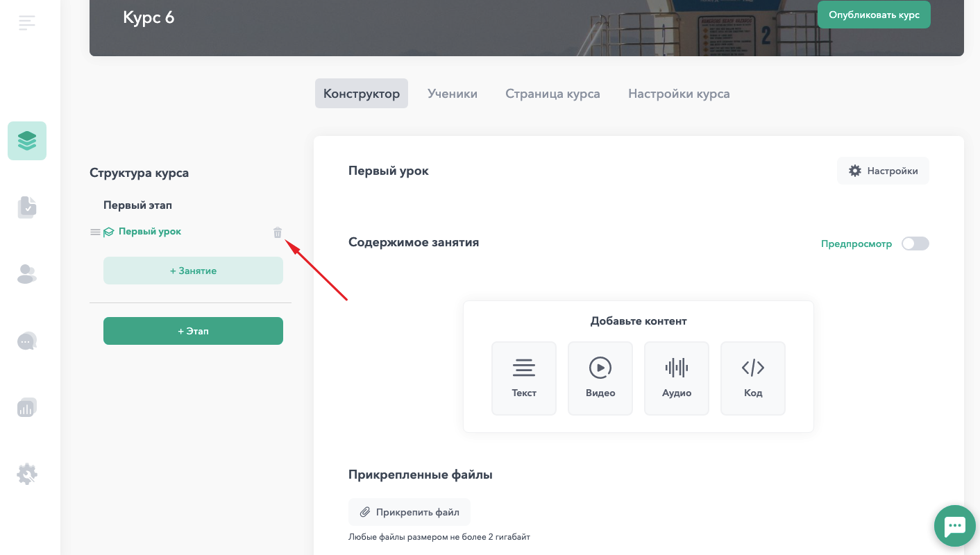Screen dimensions: 980x555
Task: Switch to the Ученики tab
Action: point(453,94)
